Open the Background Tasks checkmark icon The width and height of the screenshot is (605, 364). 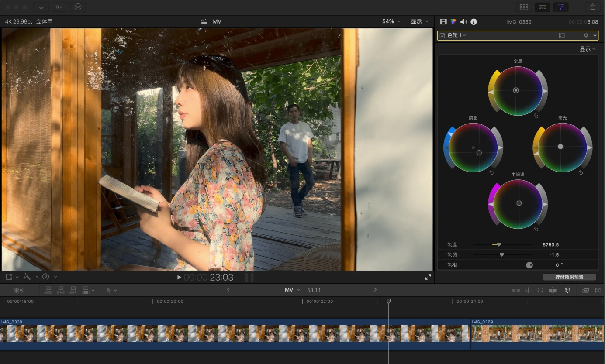click(x=78, y=7)
